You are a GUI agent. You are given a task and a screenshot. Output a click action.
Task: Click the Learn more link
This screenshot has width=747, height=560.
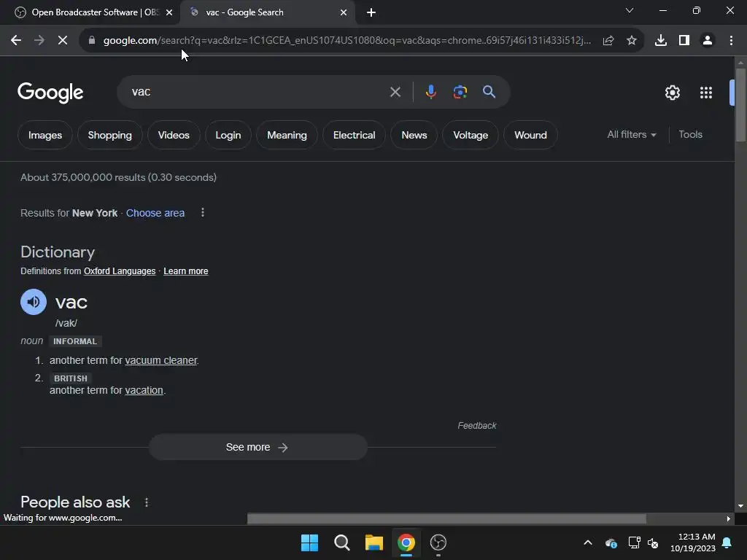[186, 271]
